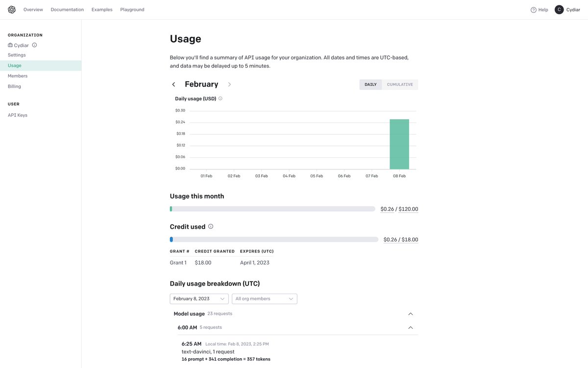Click the 5 requests label
This screenshot has height=368, width=588.
tap(211, 327)
